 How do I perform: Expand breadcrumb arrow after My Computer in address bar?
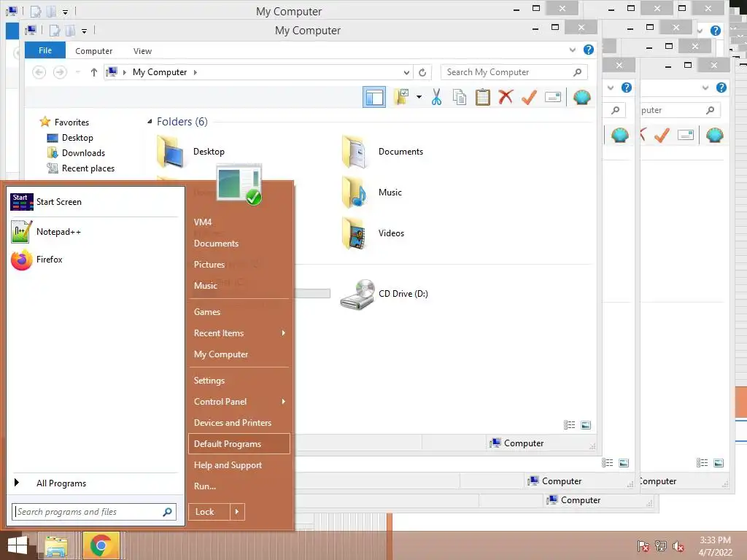[x=196, y=72]
